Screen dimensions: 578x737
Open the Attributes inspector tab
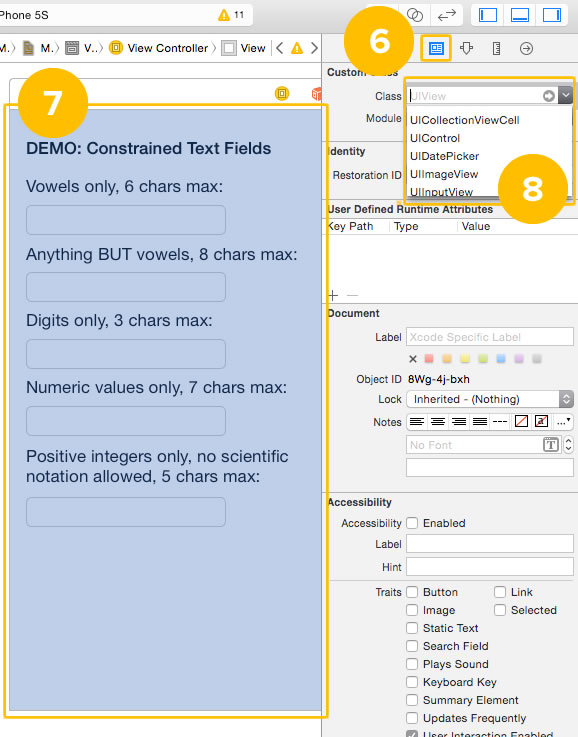coord(466,48)
